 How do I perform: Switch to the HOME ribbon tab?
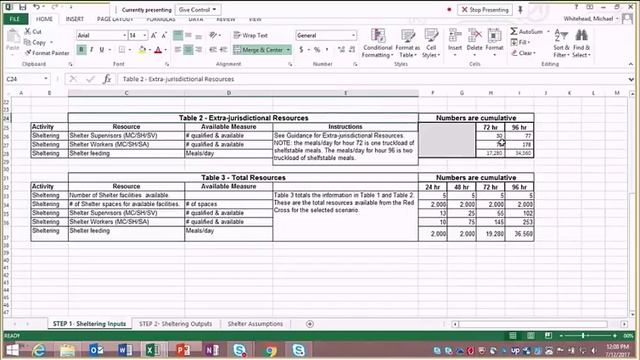44,19
